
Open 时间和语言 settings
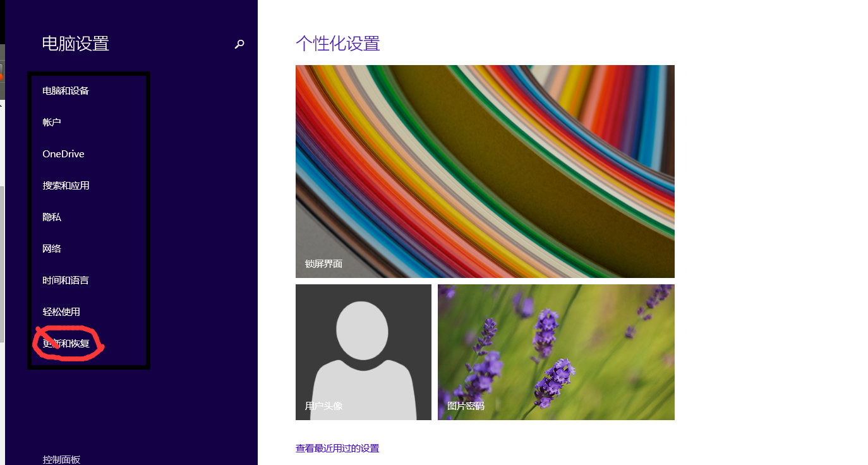pyautogui.click(x=66, y=281)
